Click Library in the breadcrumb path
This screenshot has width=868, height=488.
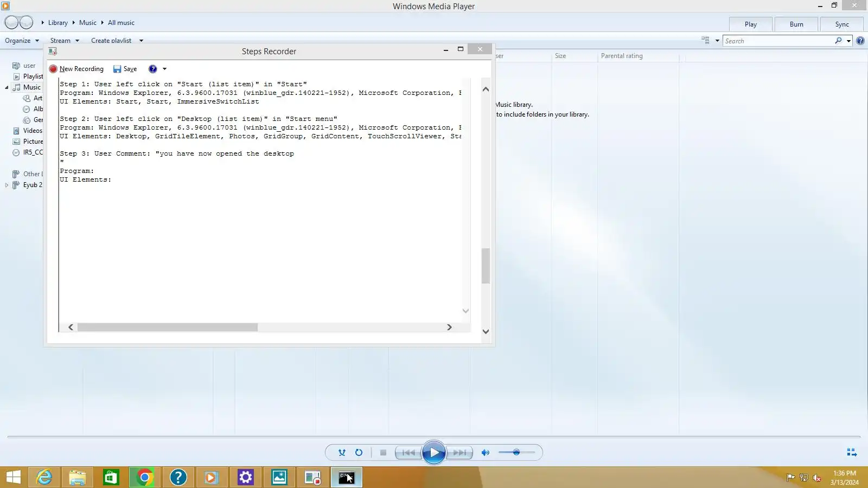pyautogui.click(x=58, y=23)
